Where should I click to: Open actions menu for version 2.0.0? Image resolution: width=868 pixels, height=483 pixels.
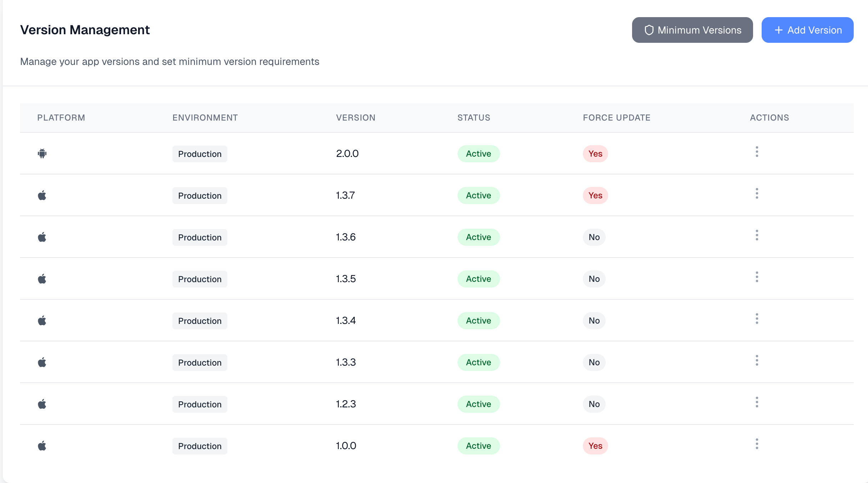coord(757,152)
